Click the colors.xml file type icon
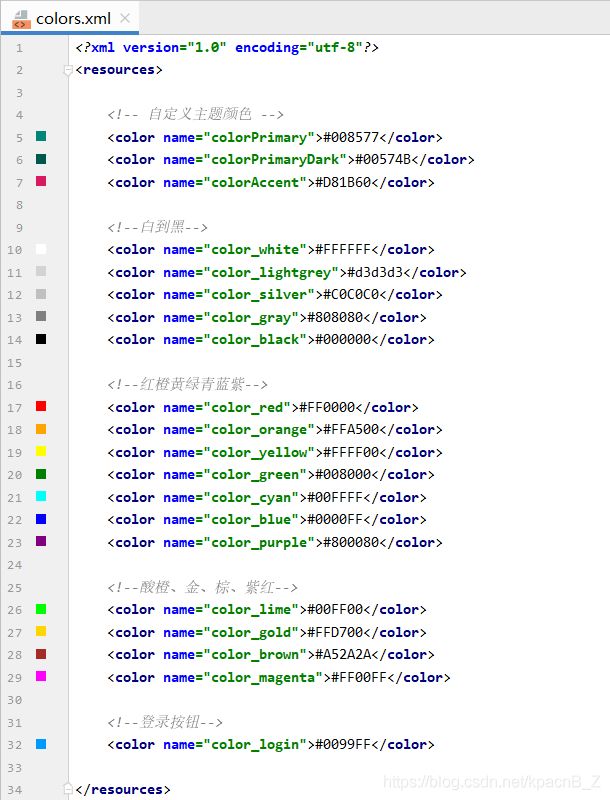 pyautogui.click(x=21, y=19)
